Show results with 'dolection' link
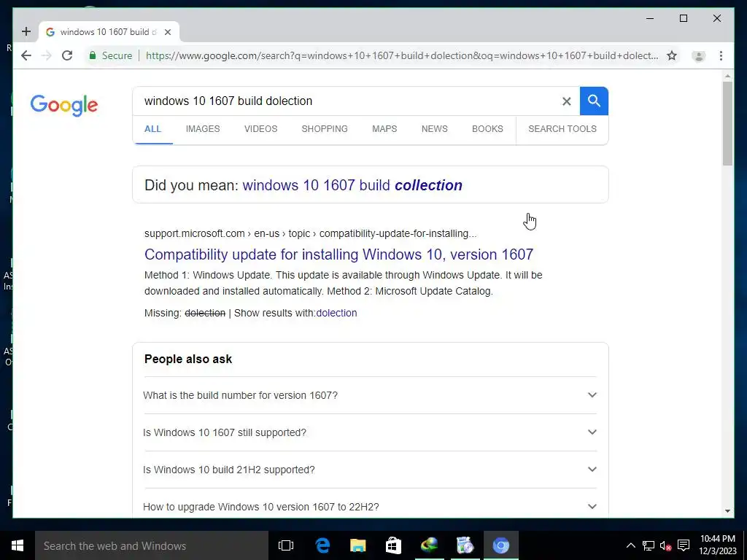747x560 pixels. pyautogui.click(x=336, y=313)
